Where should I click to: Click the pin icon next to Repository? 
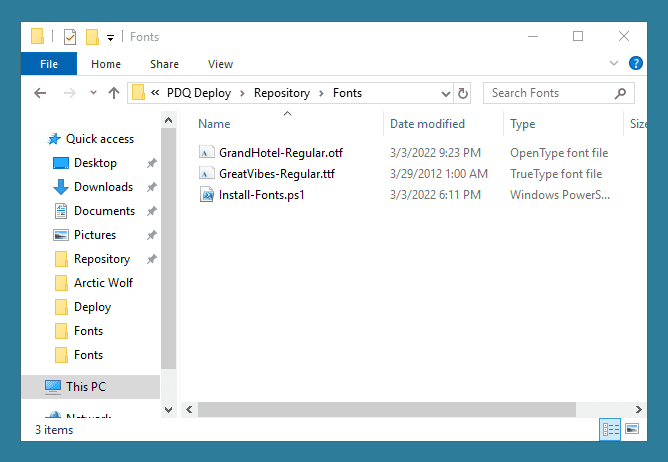[x=152, y=259]
